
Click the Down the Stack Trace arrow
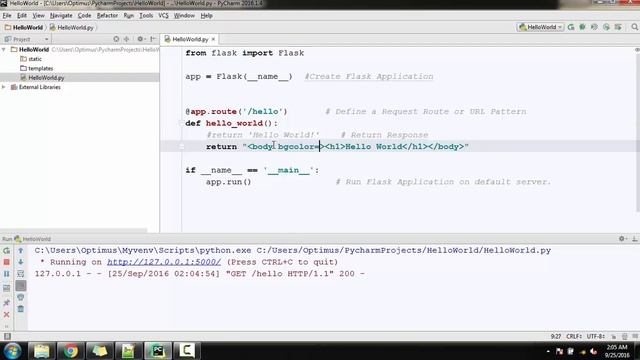[x=21, y=262]
